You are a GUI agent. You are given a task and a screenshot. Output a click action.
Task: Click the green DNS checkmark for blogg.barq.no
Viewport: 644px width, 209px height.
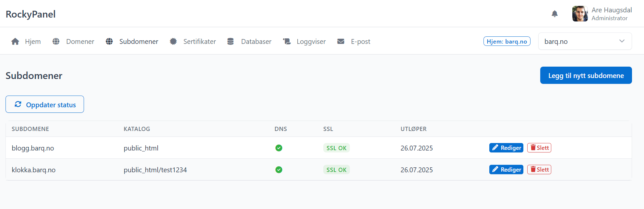[x=279, y=148]
